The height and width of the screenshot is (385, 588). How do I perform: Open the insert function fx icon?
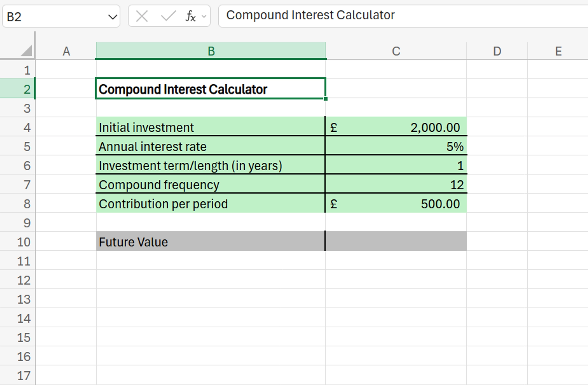[190, 16]
